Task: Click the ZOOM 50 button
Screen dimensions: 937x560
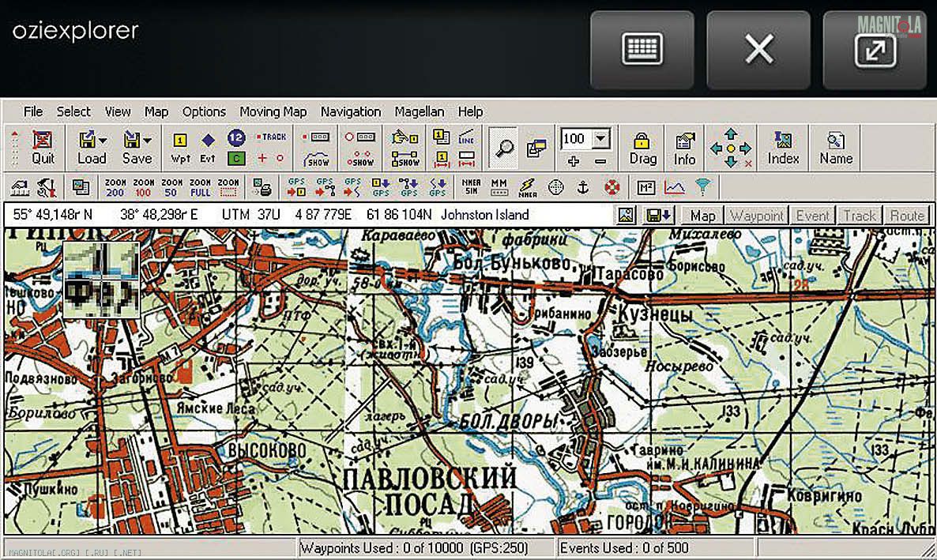Action: 171,187
